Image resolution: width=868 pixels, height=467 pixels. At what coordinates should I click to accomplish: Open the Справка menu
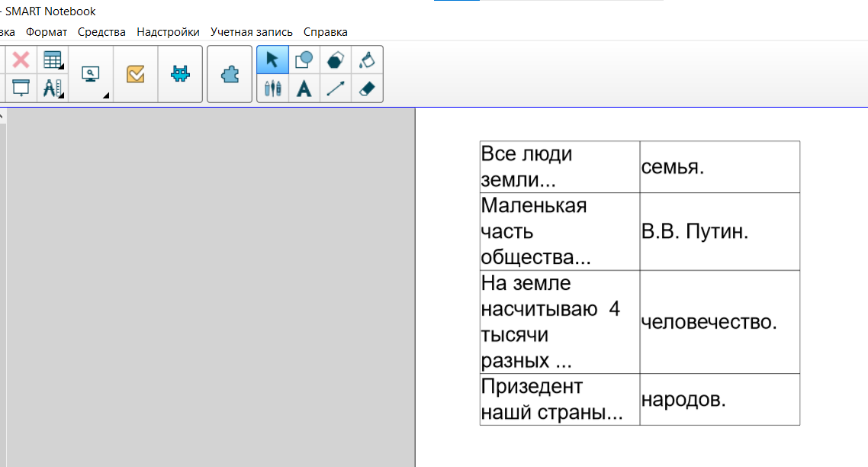click(x=326, y=32)
